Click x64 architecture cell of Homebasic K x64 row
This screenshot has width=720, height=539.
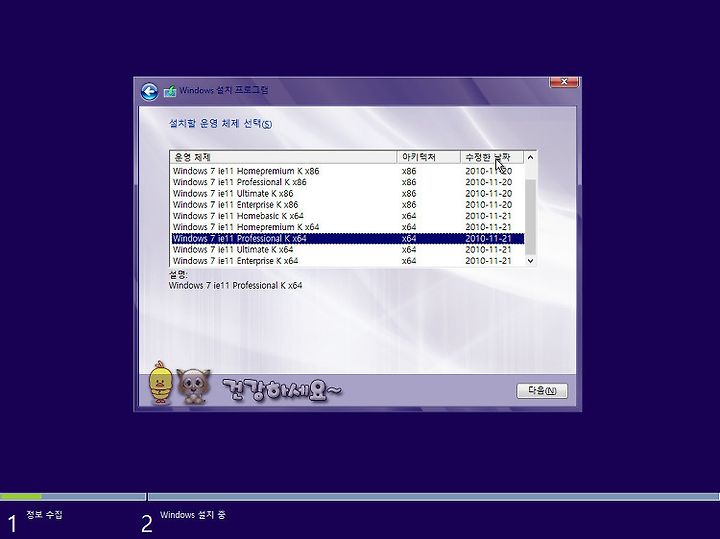coord(409,216)
